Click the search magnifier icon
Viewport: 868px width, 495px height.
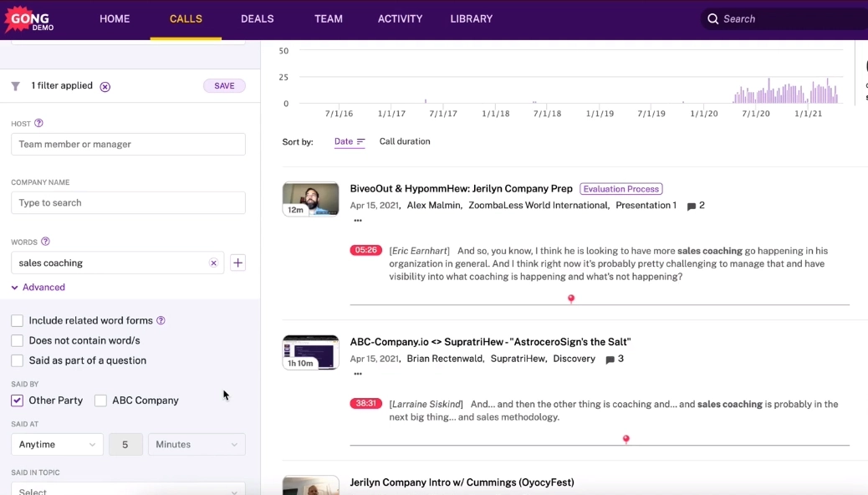[713, 19]
